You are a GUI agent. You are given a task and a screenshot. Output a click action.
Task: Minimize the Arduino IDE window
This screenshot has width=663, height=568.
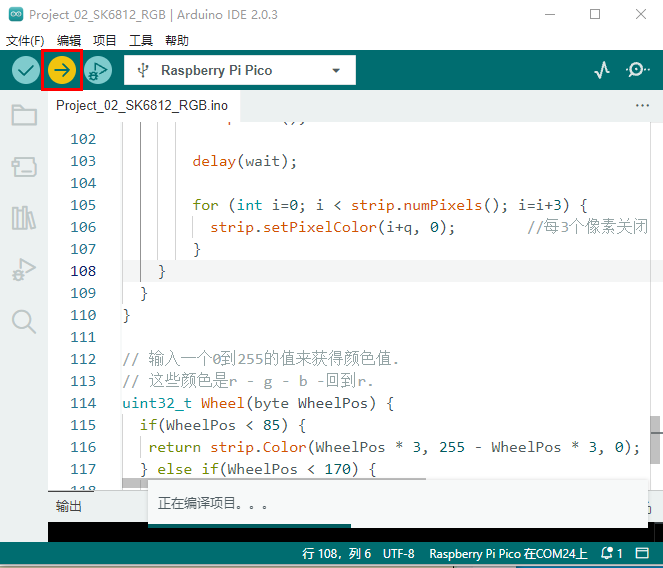click(x=550, y=14)
